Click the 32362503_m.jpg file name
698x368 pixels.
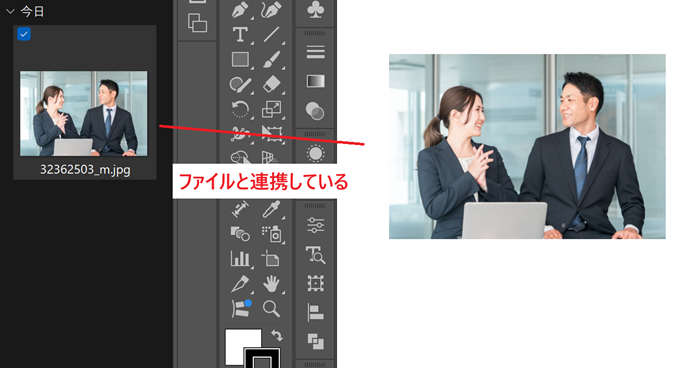pyautogui.click(x=85, y=170)
